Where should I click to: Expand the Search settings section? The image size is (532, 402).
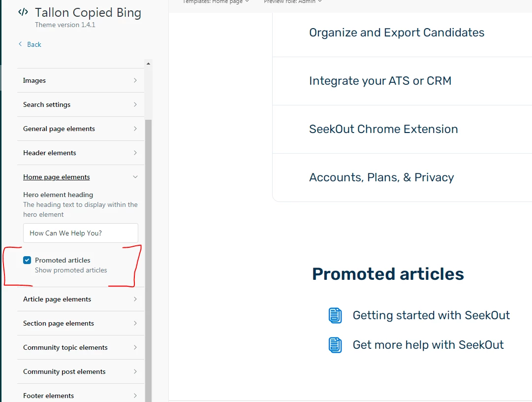[x=81, y=104]
